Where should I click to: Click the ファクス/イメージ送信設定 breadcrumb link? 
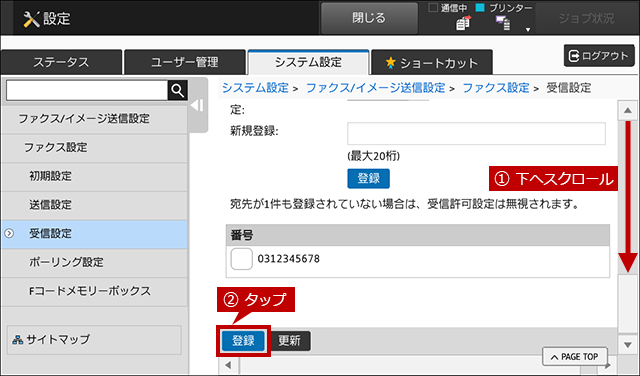point(376,88)
